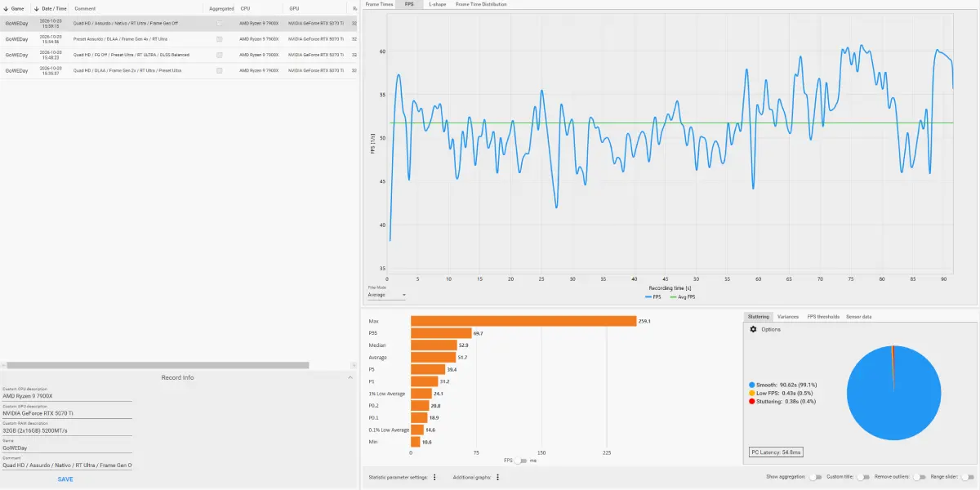Click the PC Latency: 54.8ms label
The image size is (980, 490).
click(x=776, y=452)
